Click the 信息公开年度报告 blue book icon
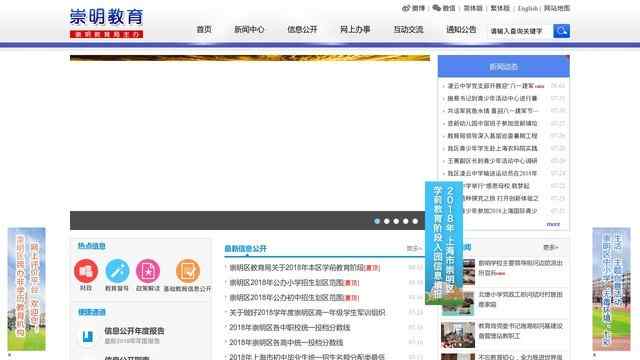Viewport: 640px width, 360px height. 87,336
